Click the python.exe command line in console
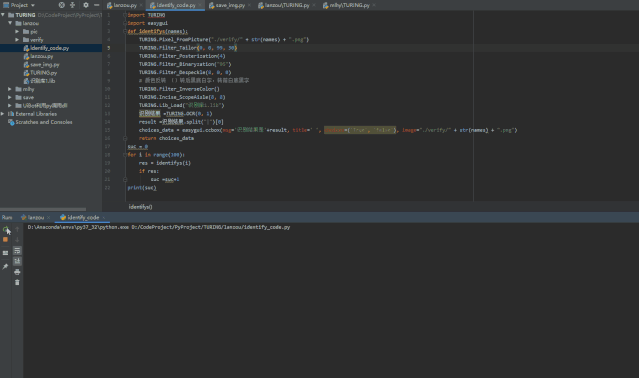This screenshot has width=639, height=378. [159, 227]
